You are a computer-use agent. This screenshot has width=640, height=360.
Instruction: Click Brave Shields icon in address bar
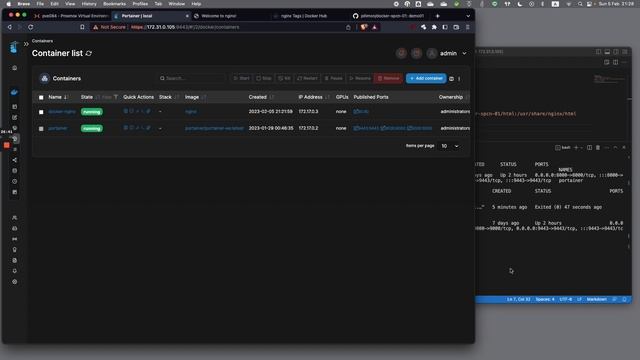tap(364, 27)
